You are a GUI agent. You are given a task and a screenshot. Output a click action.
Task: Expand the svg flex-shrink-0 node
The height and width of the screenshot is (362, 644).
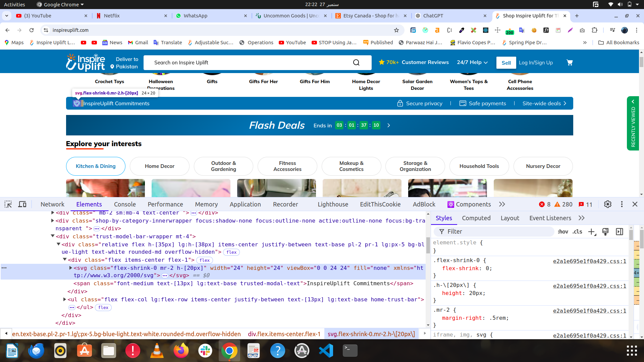(x=71, y=268)
